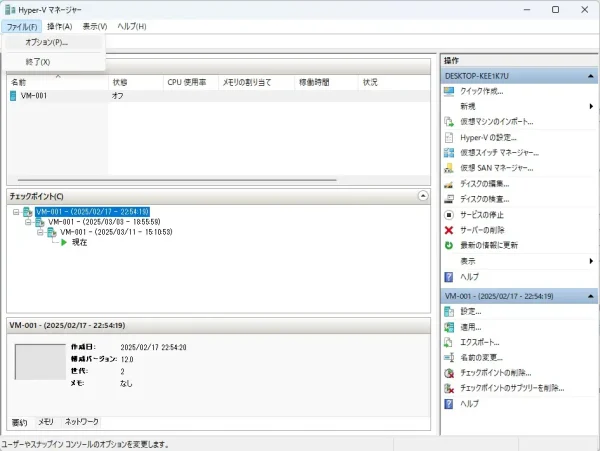Click the 操作 header of the actions pane
The image size is (600, 451).
451,60
